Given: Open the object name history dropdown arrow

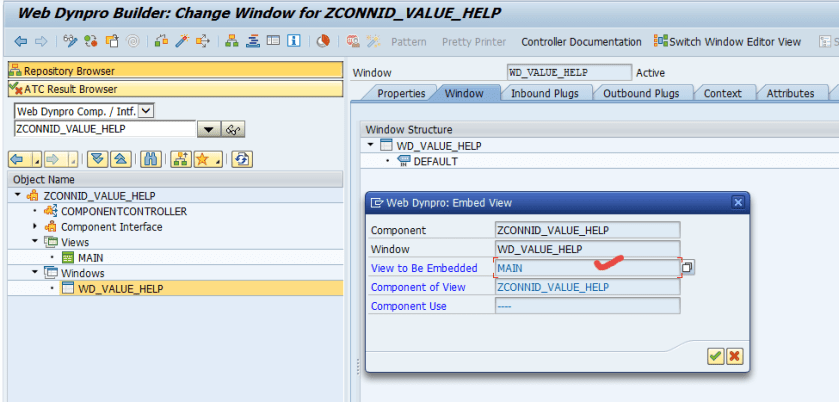Looking at the screenshot, I should (x=209, y=130).
